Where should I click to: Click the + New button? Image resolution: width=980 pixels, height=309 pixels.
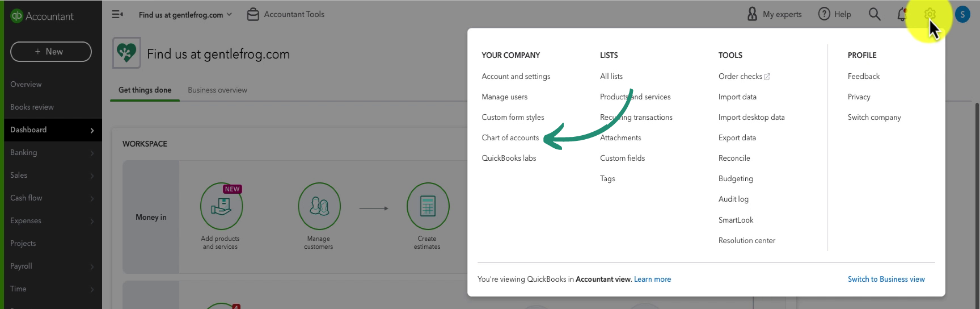coord(51,52)
